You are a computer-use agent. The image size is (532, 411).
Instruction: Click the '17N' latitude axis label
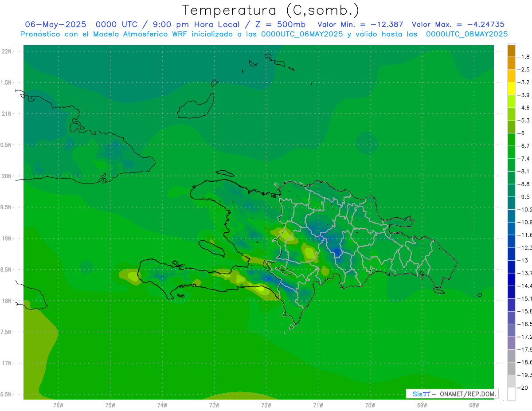[7, 363]
